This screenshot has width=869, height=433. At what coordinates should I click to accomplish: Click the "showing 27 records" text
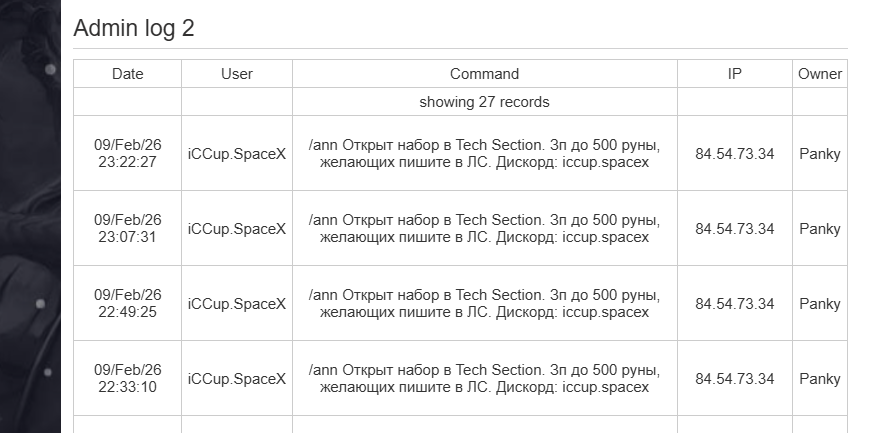(484, 101)
